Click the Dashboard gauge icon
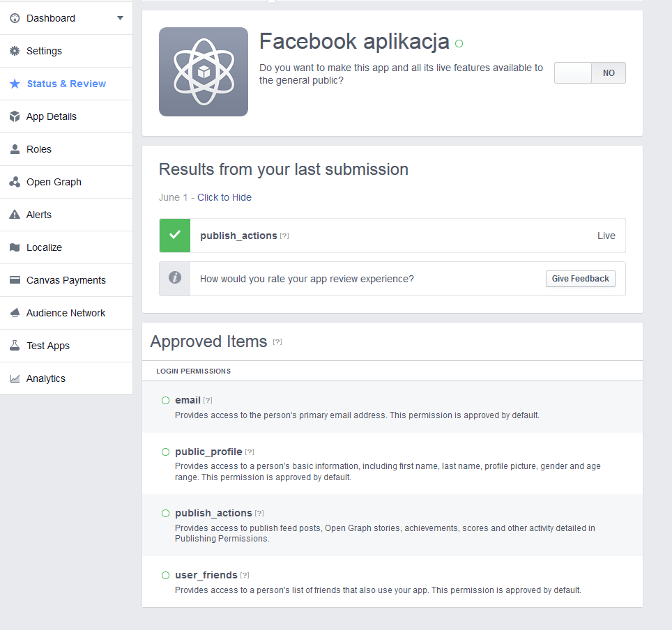The width and height of the screenshot is (672, 630). (x=15, y=18)
